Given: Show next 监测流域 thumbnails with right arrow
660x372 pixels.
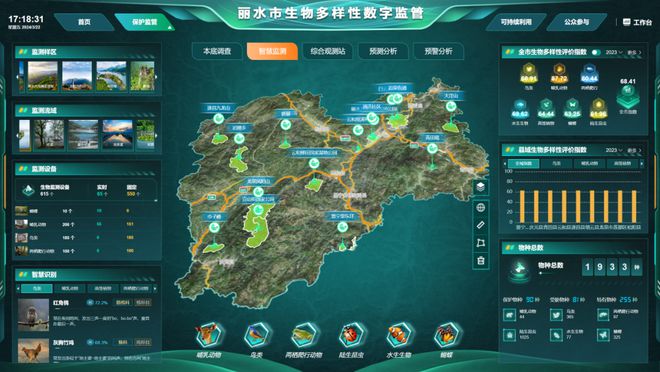Looking at the screenshot, I should [x=156, y=136].
